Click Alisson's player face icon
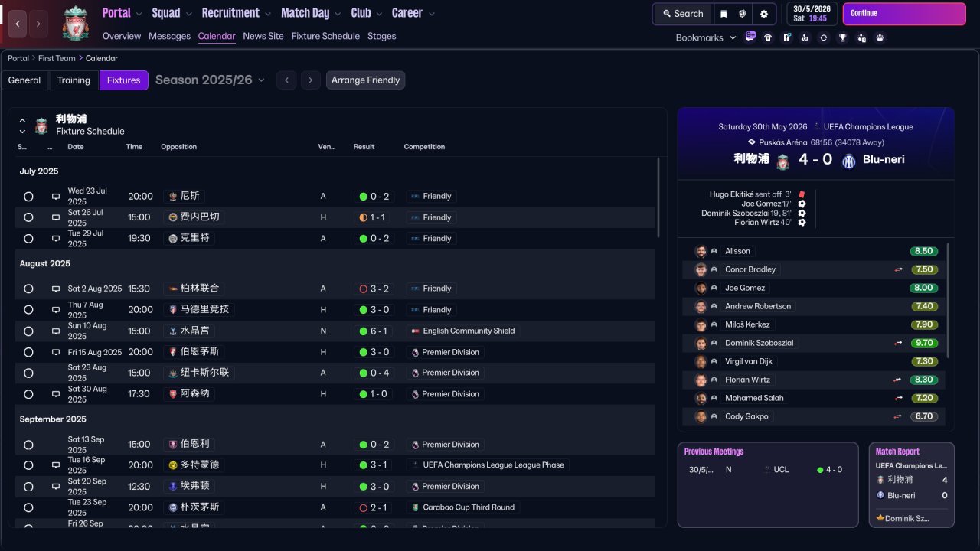 701,251
